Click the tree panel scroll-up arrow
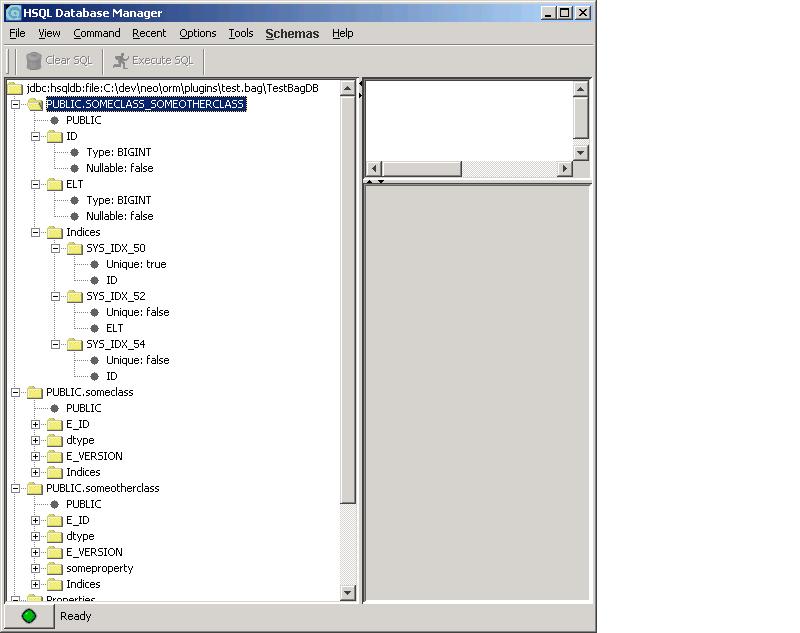This screenshot has width=800, height=633. tap(347, 88)
